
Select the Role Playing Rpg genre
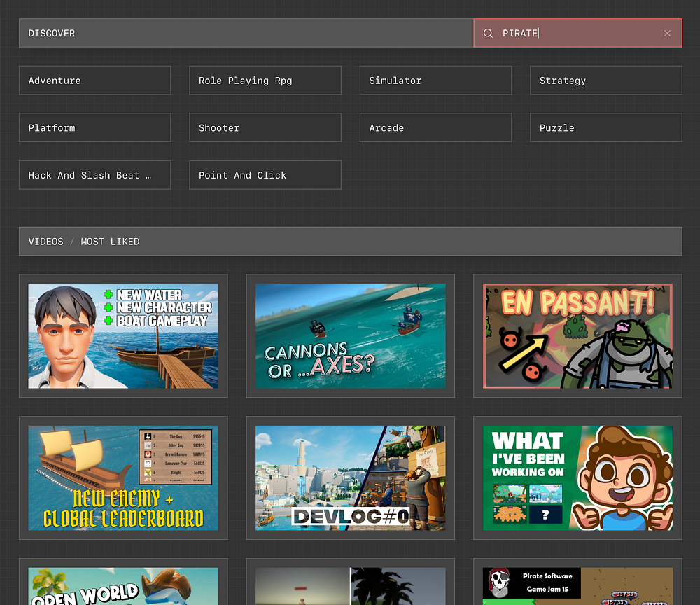click(x=265, y=81)
